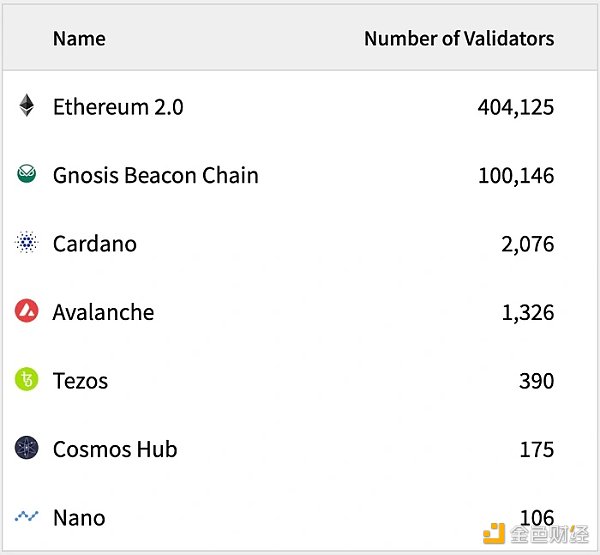Click Gnosis validator count 100,146
The height and width of the screenshot is (555, 600).
point(515,176)
